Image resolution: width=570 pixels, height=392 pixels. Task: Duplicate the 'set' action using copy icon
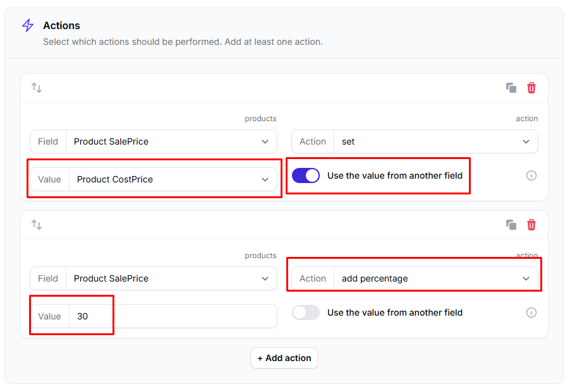coord(511,88)
